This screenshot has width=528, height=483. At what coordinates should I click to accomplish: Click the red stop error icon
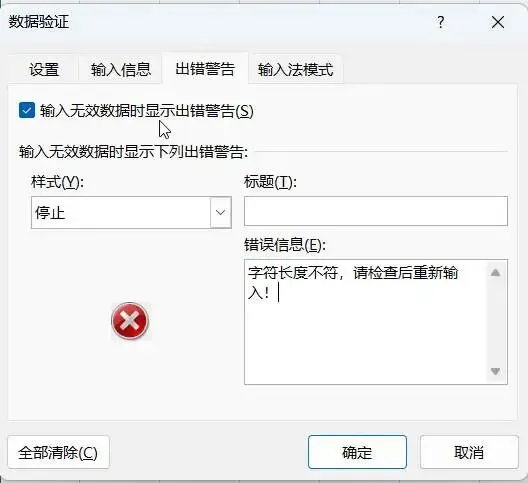pos(130,320)
